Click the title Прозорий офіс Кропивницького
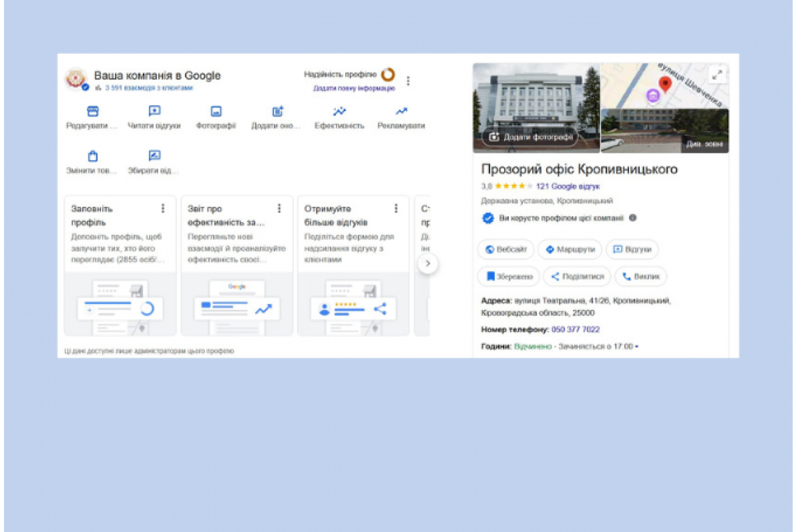The height and width of the screenshot is (532, 798). [579, 169]
